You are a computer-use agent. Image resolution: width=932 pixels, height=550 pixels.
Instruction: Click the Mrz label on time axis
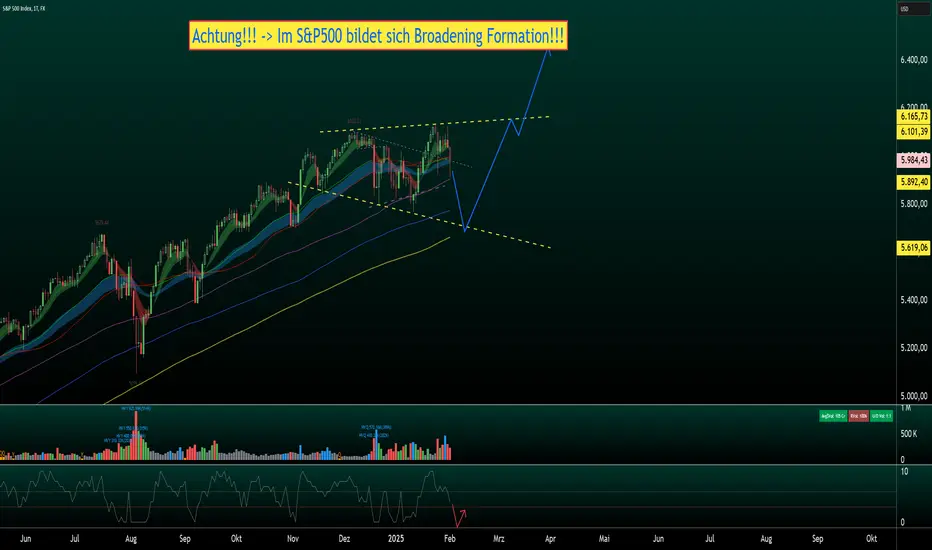point(499,539)
